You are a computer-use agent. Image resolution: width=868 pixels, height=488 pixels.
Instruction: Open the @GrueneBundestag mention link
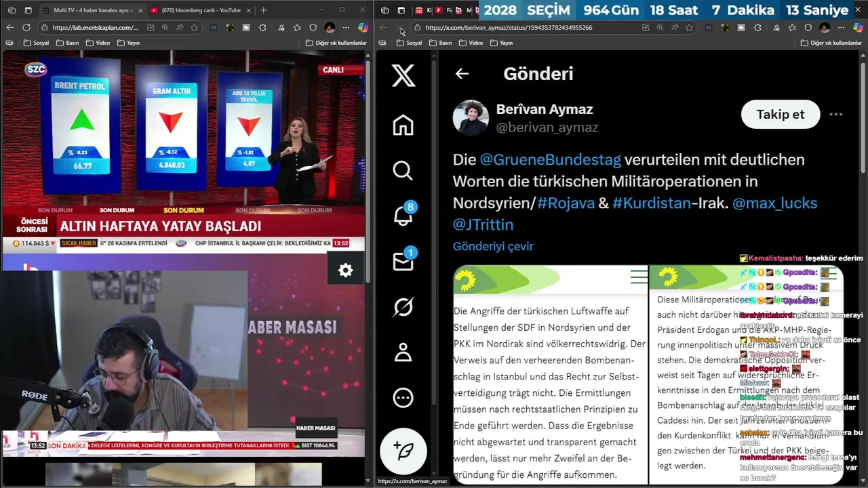(550, 160)
